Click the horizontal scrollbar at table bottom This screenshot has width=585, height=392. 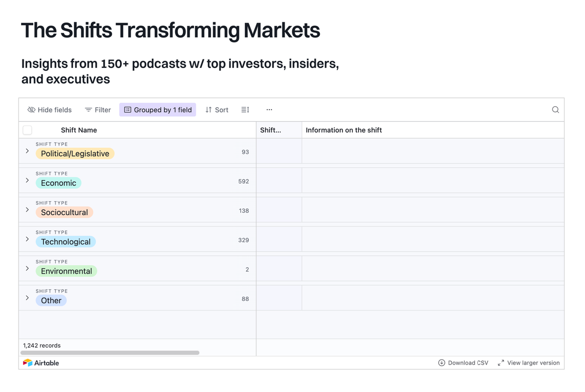tap(110, 352)
